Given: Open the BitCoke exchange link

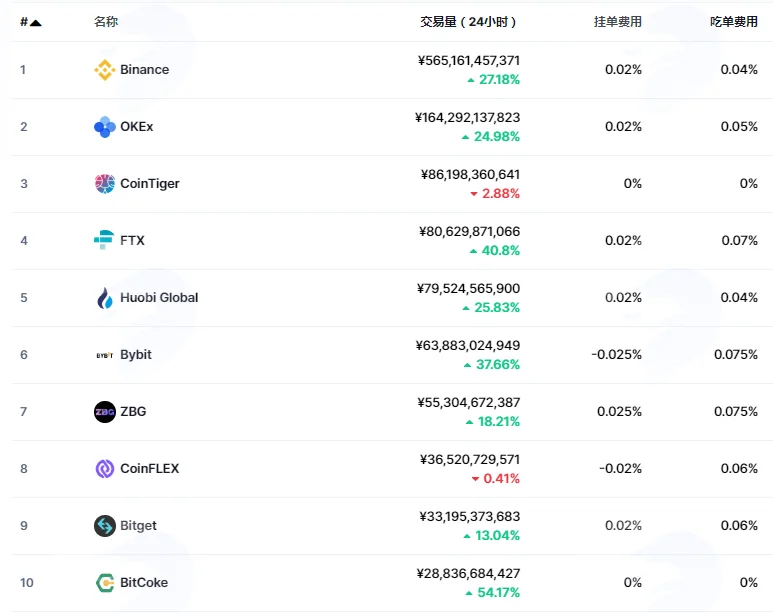Looking at the screenshot, I should pyautogui.click(x=144, y=582).
